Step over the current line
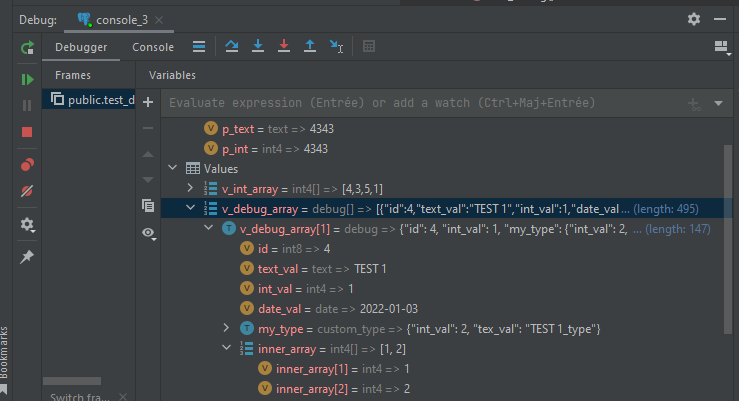739x401 pixels. pos(232,46)
